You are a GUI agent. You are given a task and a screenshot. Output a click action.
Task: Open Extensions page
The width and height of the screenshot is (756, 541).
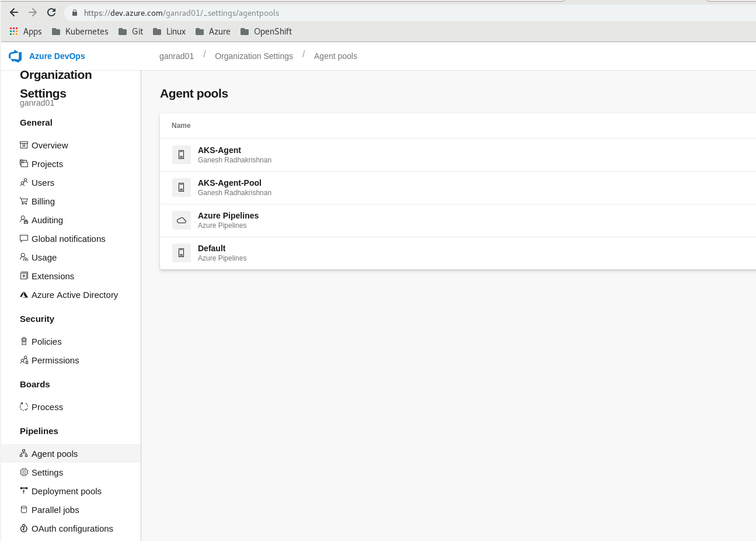point(53,276)
